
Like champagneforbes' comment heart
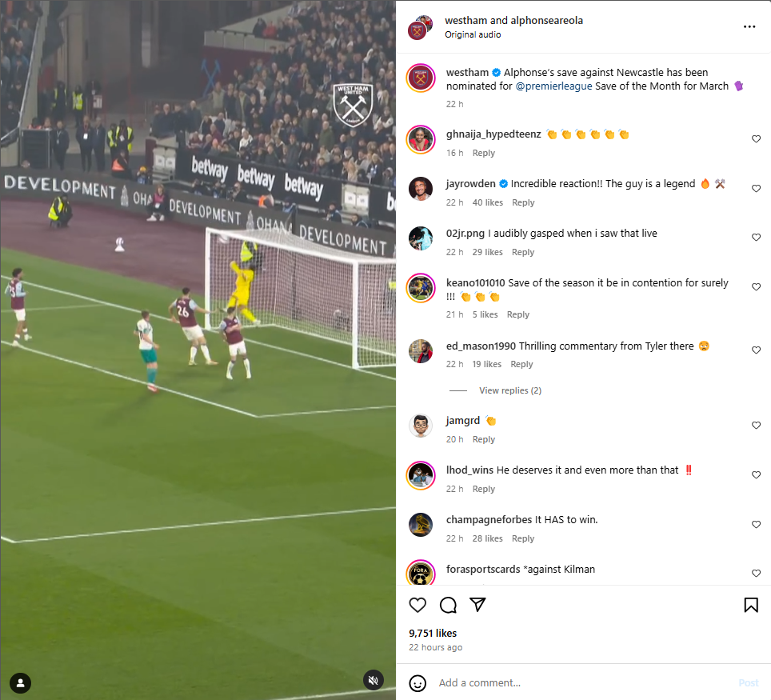pos(757,524)
